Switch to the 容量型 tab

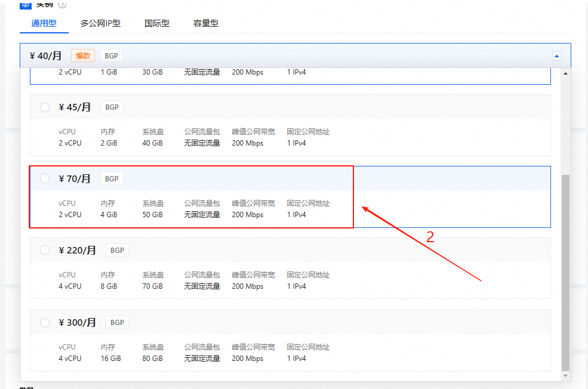(x=205, y=23)
